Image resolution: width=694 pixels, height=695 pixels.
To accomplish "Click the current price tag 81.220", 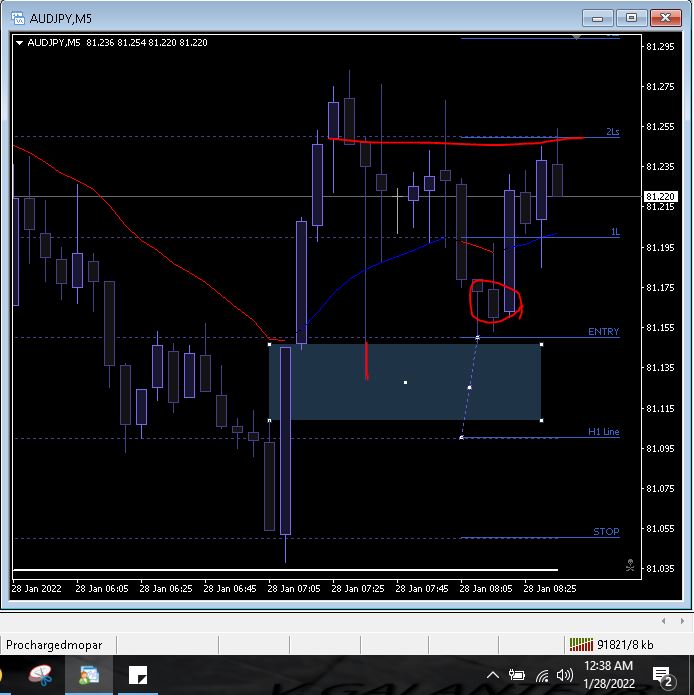I will click(660, 196).
